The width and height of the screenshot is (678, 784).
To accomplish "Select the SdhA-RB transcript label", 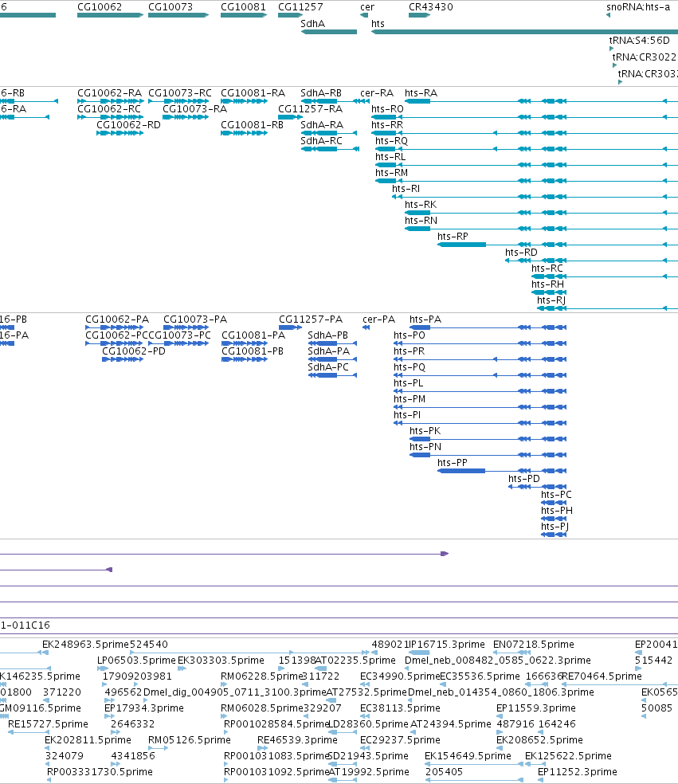I will pyautogui.click(x=321, y=93).
